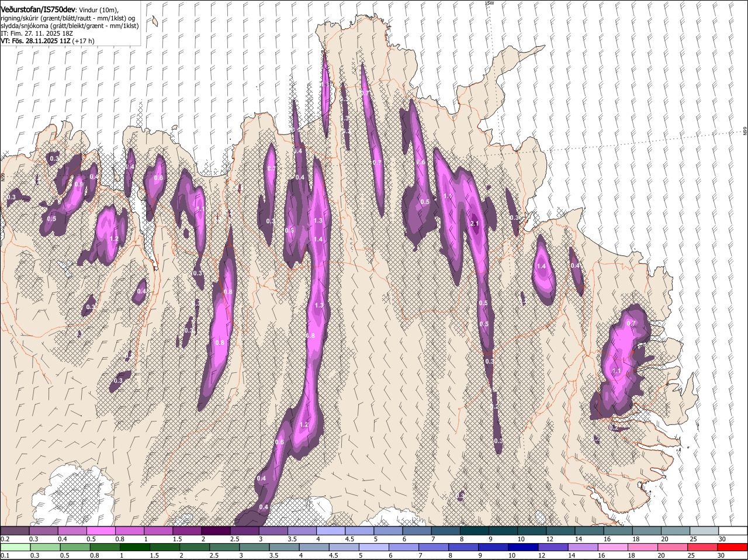Screen dimensions: 748x560
Task: Pick the purple-row legend swatch labeled 4.5
Action: 359,531
